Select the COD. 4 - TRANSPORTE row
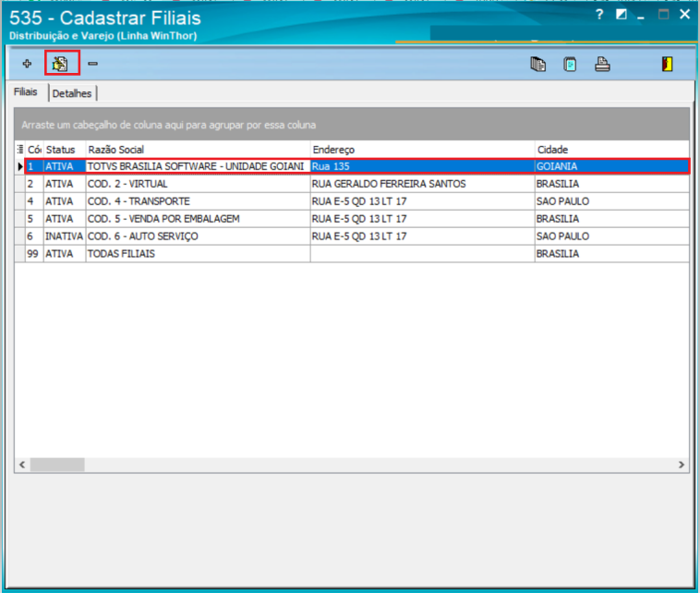The width and height of the screenshot is (700, 593). [x=352, y=201]
